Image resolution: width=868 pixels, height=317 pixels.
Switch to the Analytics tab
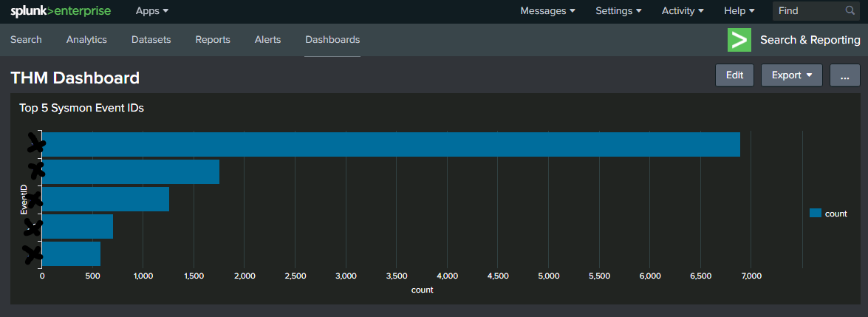86,40
